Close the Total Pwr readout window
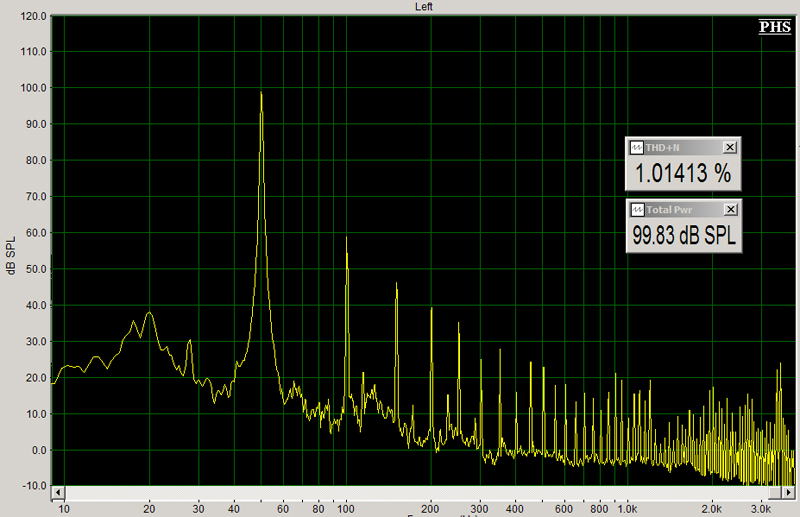The height and width of the screenshot is (517, 800). 729,209
